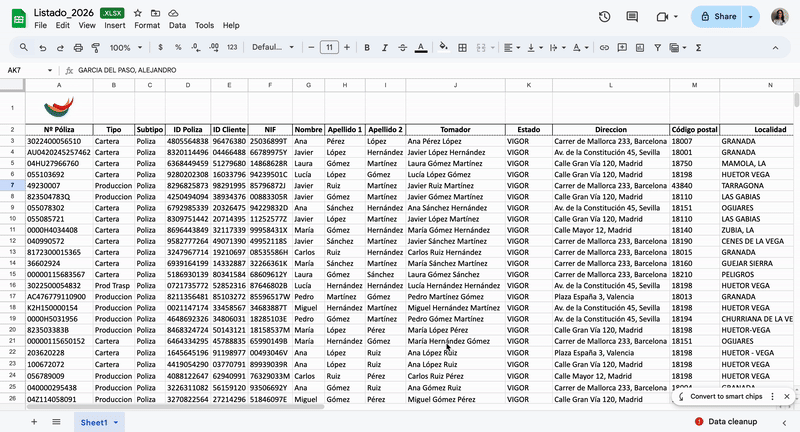Open the Insert menu

[115, 26]
